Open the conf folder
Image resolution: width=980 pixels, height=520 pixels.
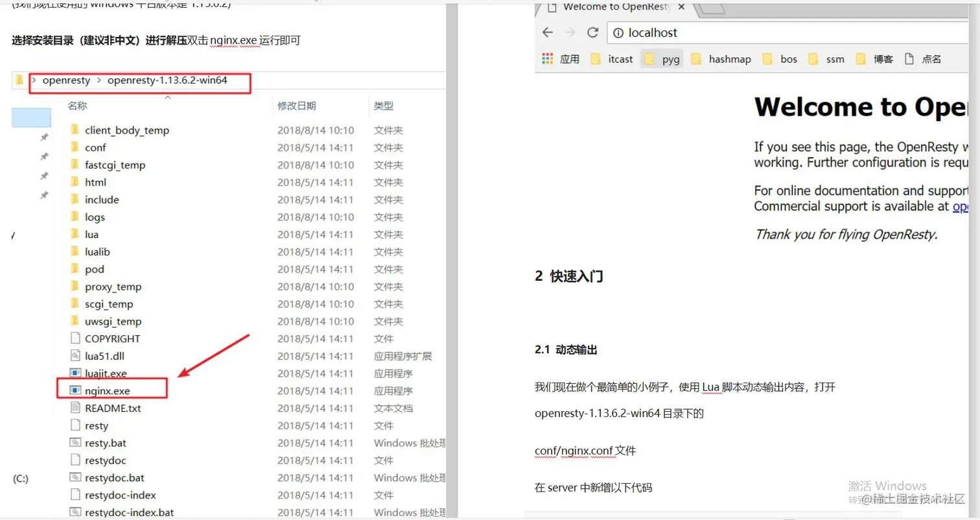pos(96,147)
